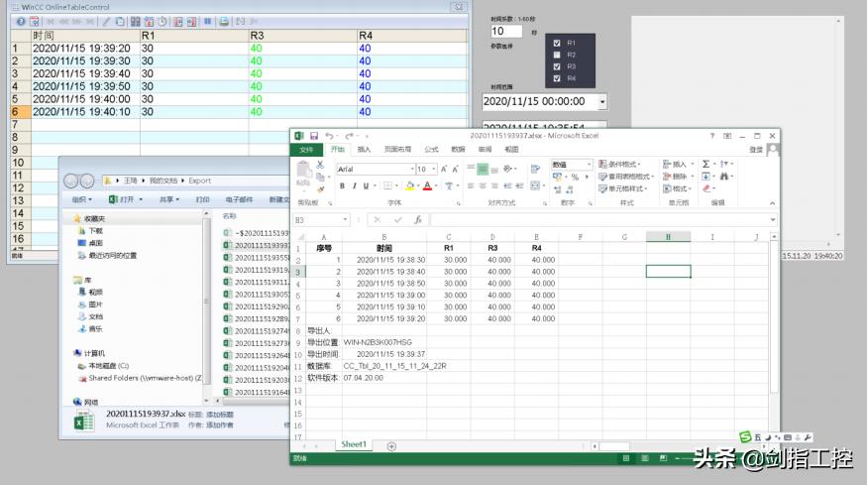This screenshot has height=485, width=868.
Task: Open the start date 2020/11/15 00:00:00 dropdown
Action: pos(602,102)
